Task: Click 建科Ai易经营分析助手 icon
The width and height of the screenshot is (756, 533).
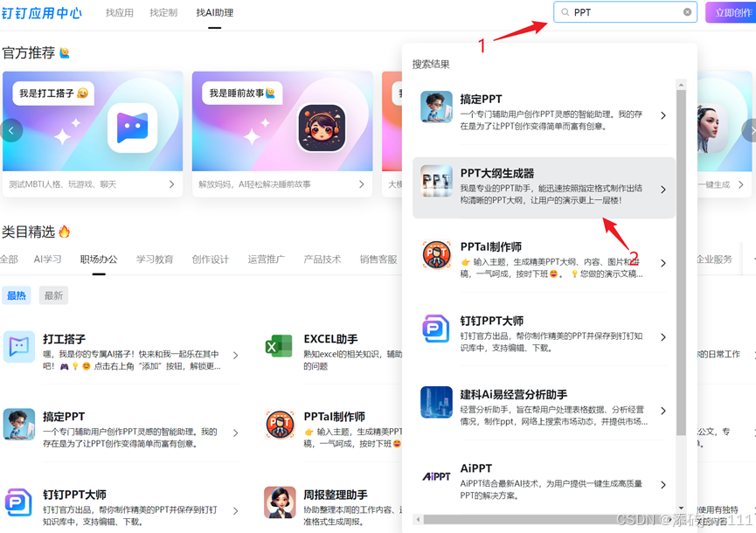Action: (436, 402)
